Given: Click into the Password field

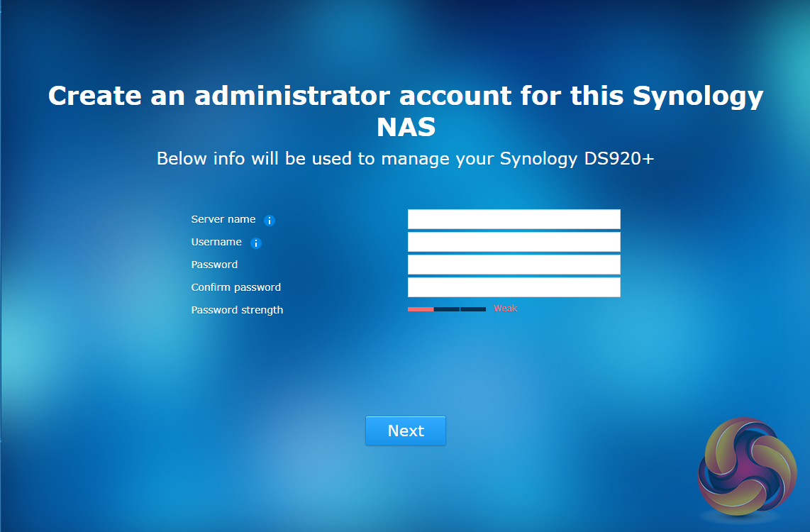Looking at the screenshot, I should click(514, 265).
